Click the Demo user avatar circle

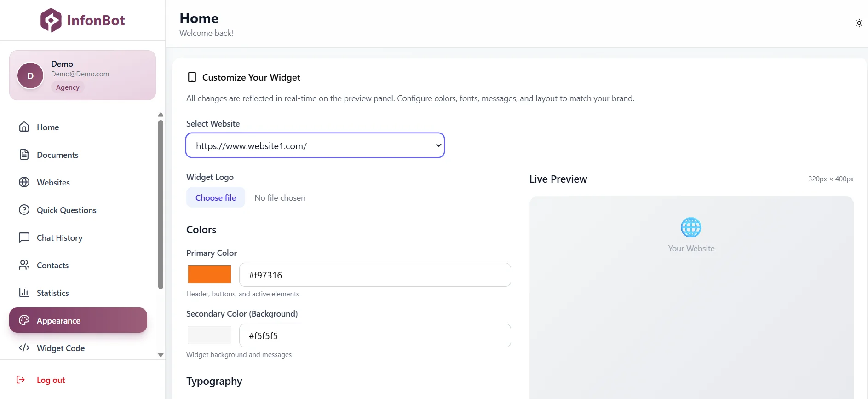pyautogui.click(x=30, y=76)
